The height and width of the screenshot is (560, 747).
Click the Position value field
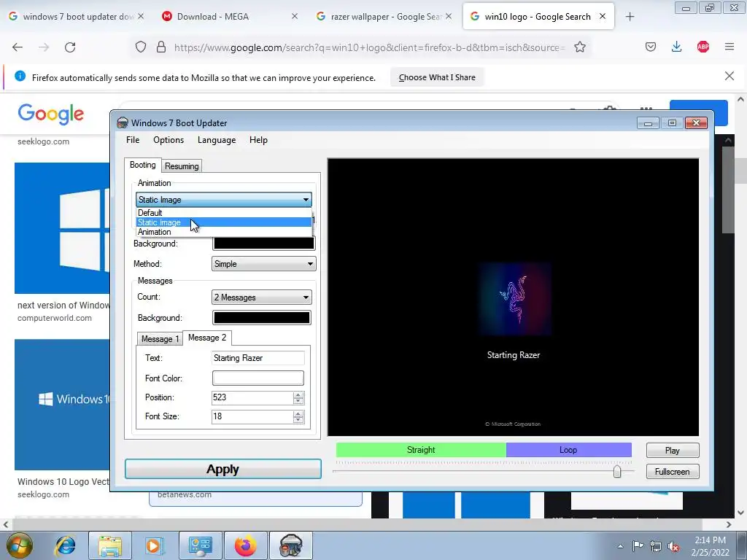(x=252, y=397)
